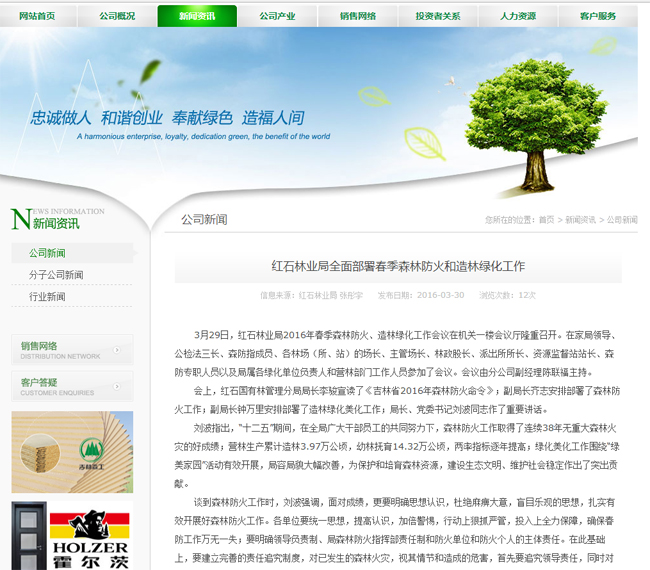Select 分子公司新闻 in the sidebar
The image size is (650, 570).
[56, 275]
